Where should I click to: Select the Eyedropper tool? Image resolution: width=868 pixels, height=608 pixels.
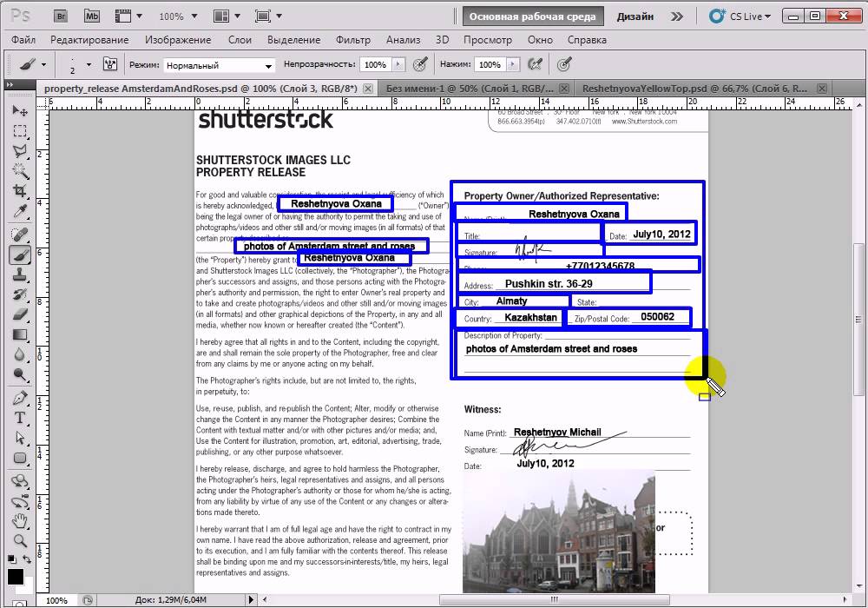pos(20,211)
